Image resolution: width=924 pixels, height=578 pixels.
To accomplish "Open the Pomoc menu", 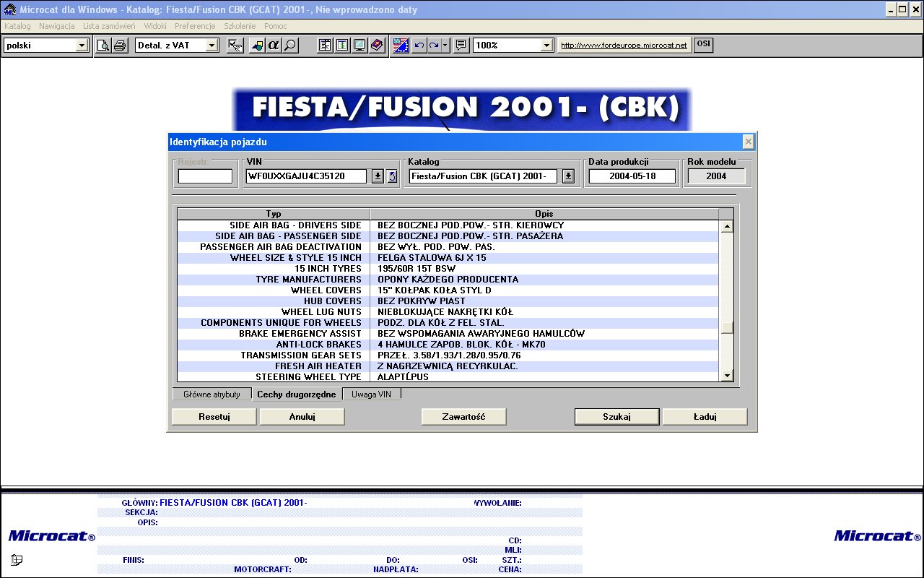I will tap(276, 26).
